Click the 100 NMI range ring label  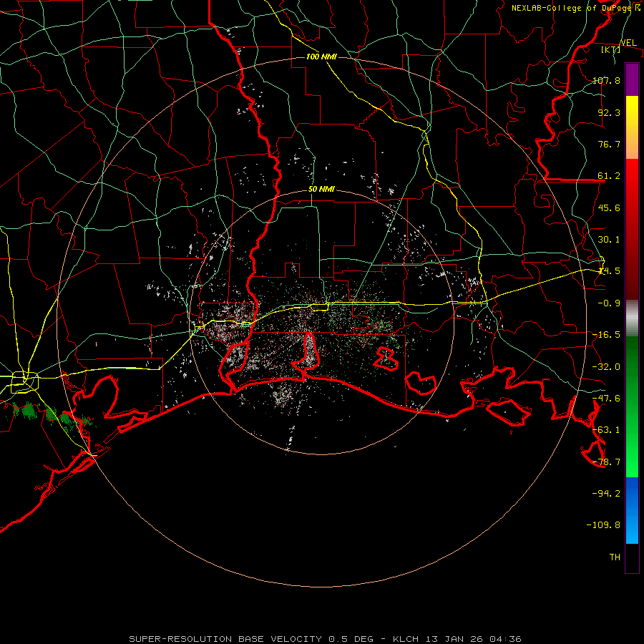click(x=321, y=57)
